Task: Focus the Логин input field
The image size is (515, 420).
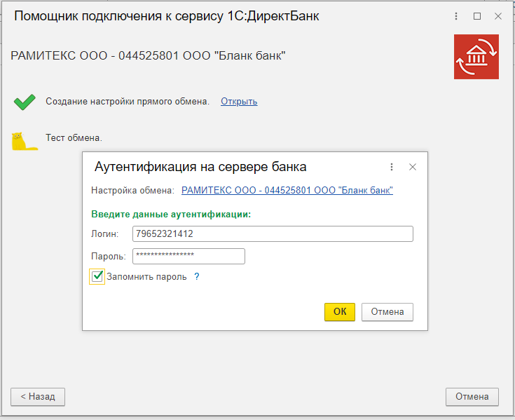Action: coord(273,233)
